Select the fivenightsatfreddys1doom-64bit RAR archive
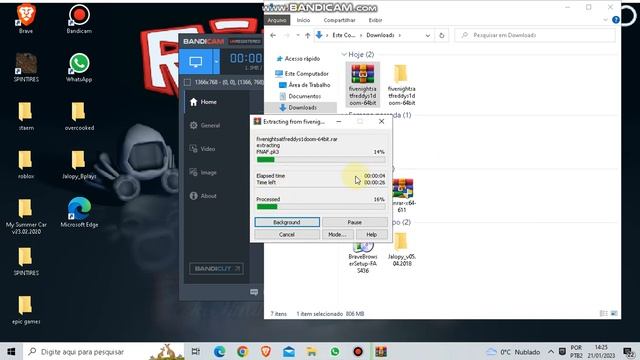The image size is (640, 360). [x=362, y=85]
